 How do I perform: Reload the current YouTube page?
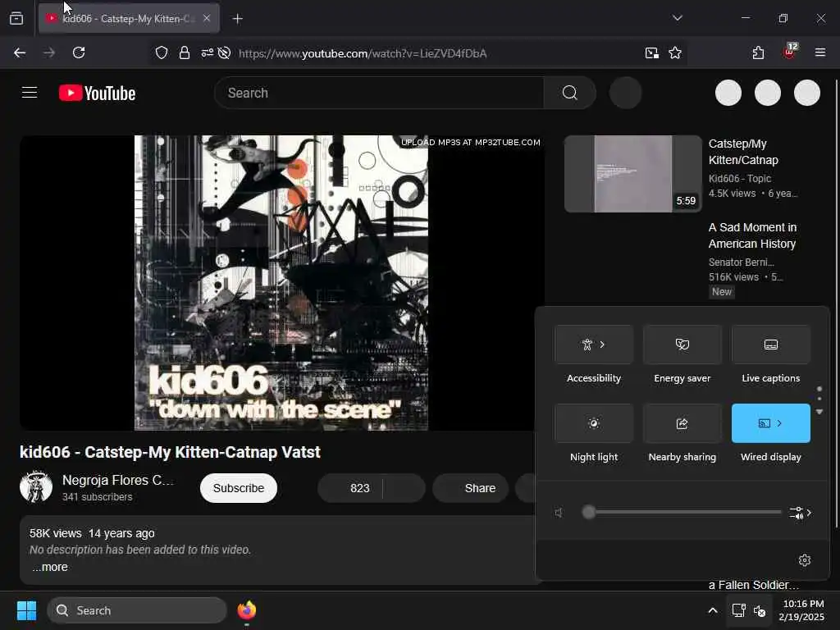point(79,52)
